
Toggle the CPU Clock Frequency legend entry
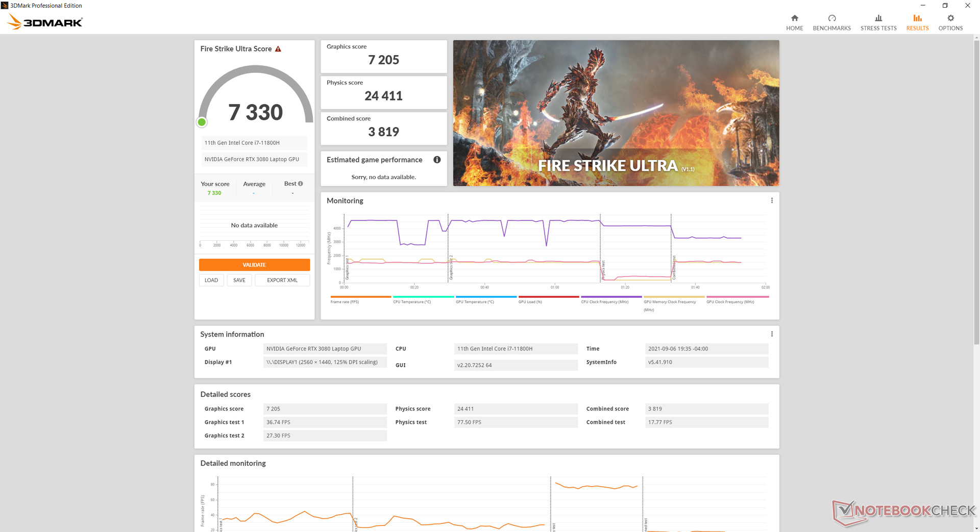[611, 300]
